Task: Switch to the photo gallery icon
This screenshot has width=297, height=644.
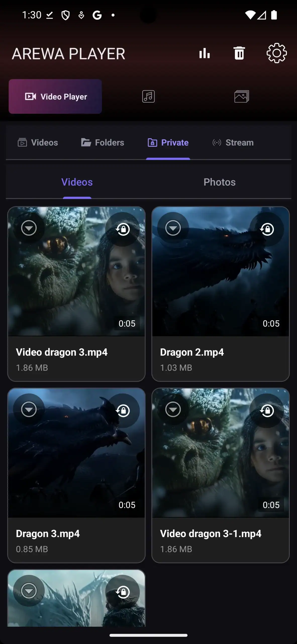Action: coord(241,97)
